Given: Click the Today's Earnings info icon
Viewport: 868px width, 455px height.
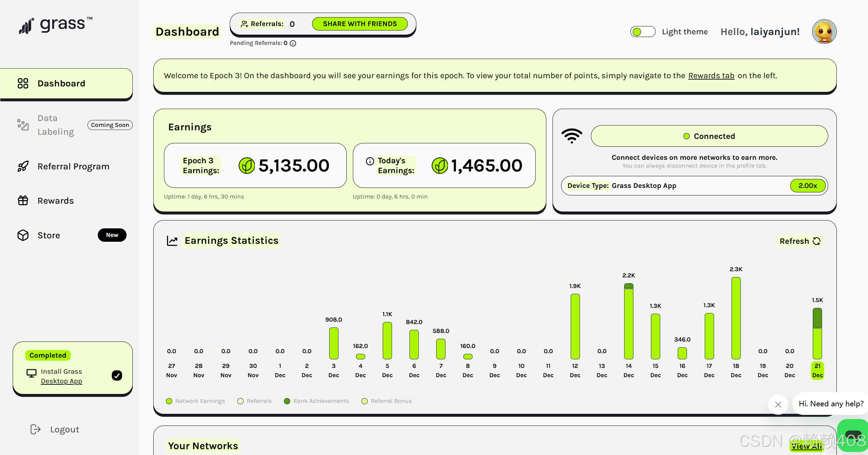Looking at the screenshot, I should point(370,161).
